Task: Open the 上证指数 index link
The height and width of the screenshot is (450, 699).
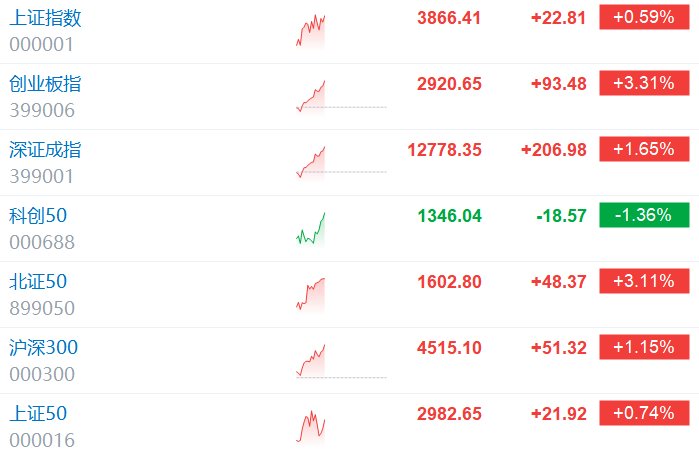Action: point(45,18)
